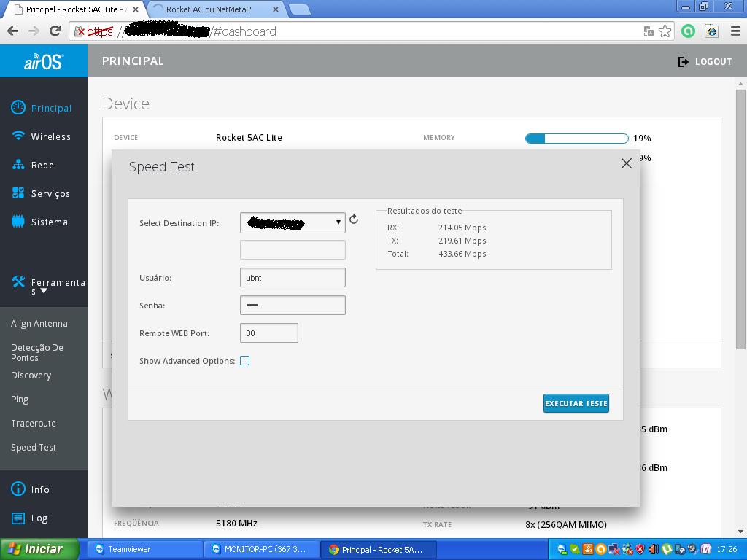Image resolution: width=747 pixels, height=560 pixels.
Task: Open the Select Destination IP dropdown
Action: coord(293,222)
